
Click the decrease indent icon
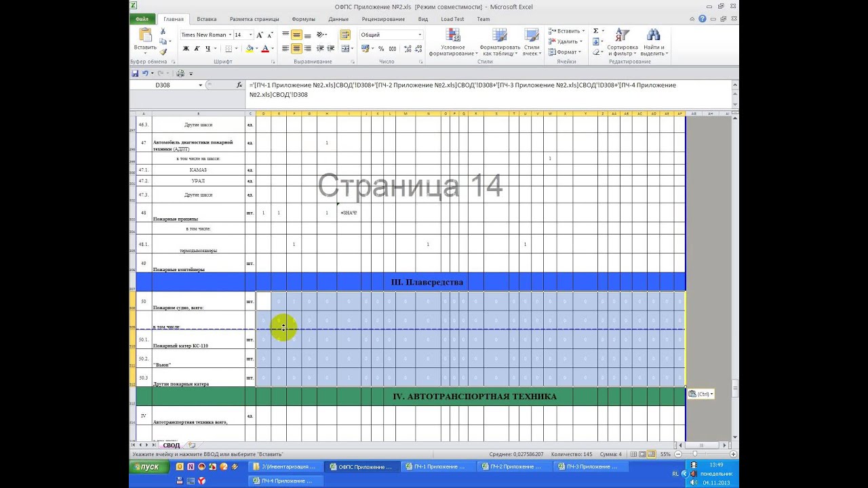320,49
